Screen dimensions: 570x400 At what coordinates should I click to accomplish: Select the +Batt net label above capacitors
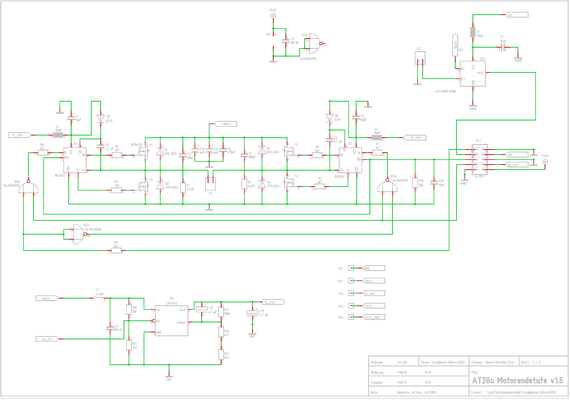tap(226, 124)
